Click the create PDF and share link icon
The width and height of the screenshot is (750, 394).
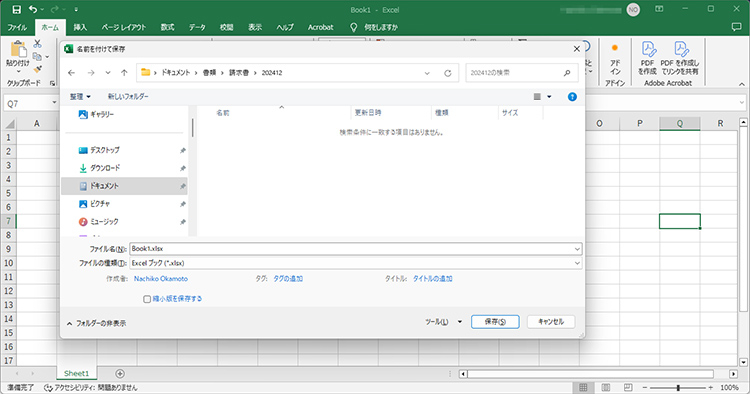tap(681, 49)
